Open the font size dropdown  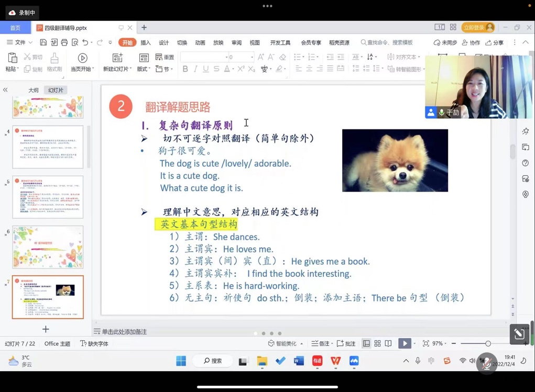coord(252,57)
